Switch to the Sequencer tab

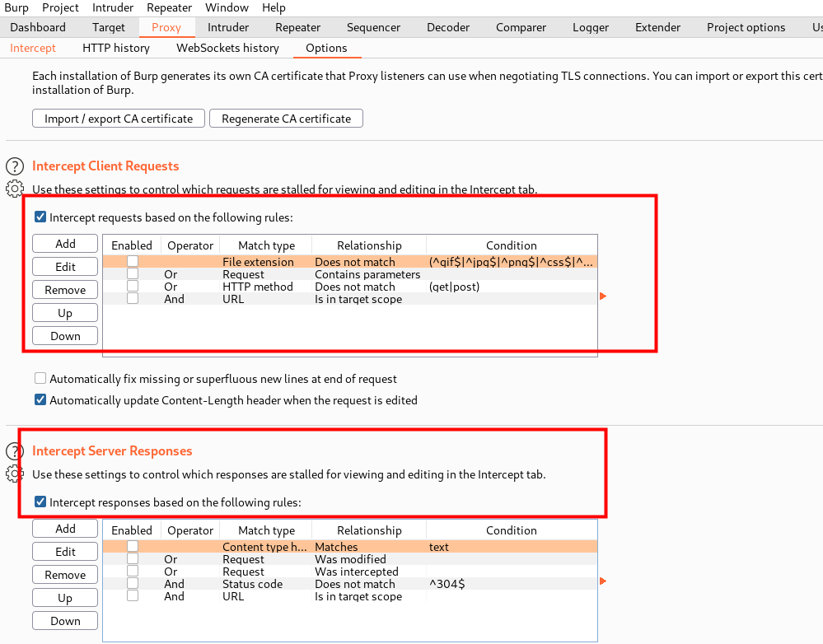coord(373,27)
